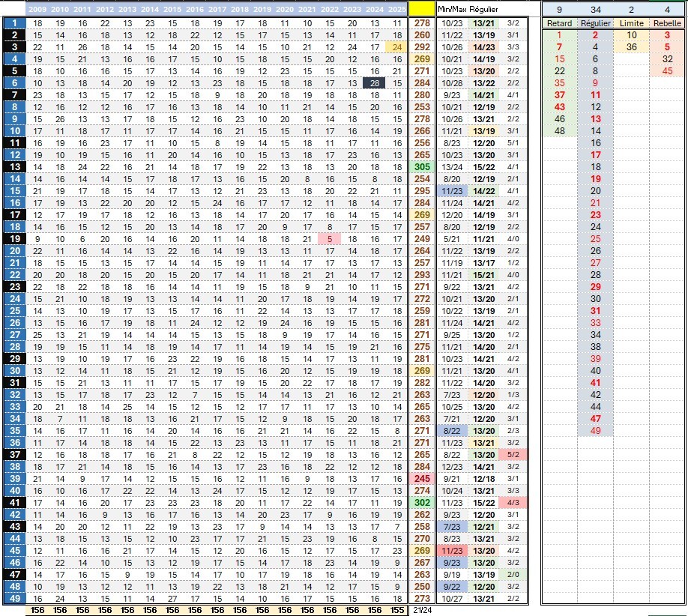Click the Limite column header
The image size is (688, 616).
point(631,23)
